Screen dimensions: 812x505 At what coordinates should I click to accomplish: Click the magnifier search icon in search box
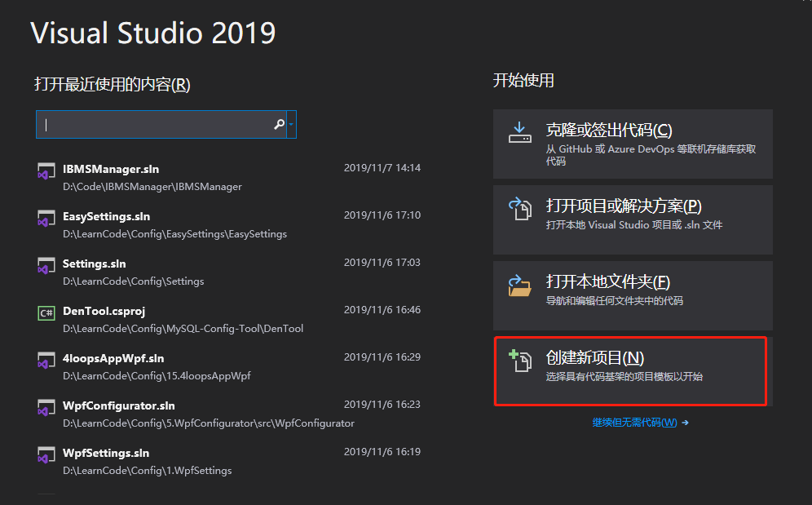click(x=279, y=125)
